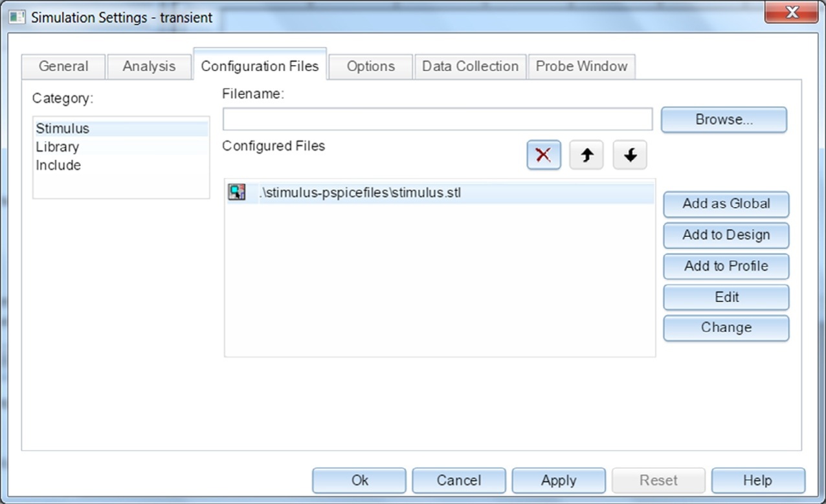Select the Stimulus category
Viewport: 826px width, 504px height.
(63, 129)
